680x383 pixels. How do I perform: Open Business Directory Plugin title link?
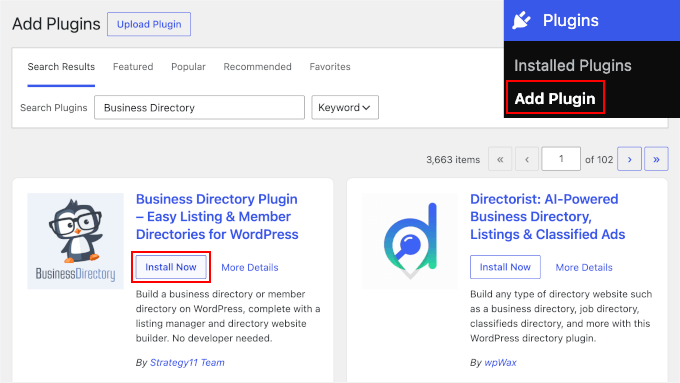pos(217,216)
